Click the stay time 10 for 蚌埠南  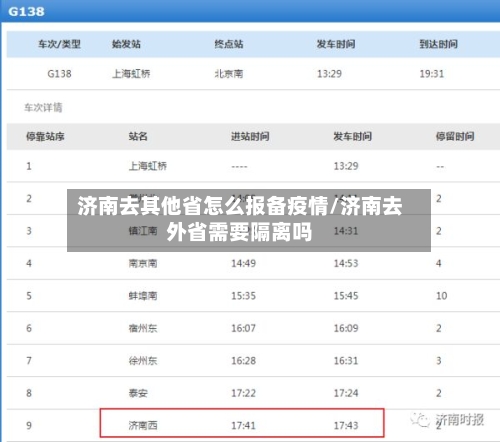click(442, 296)
